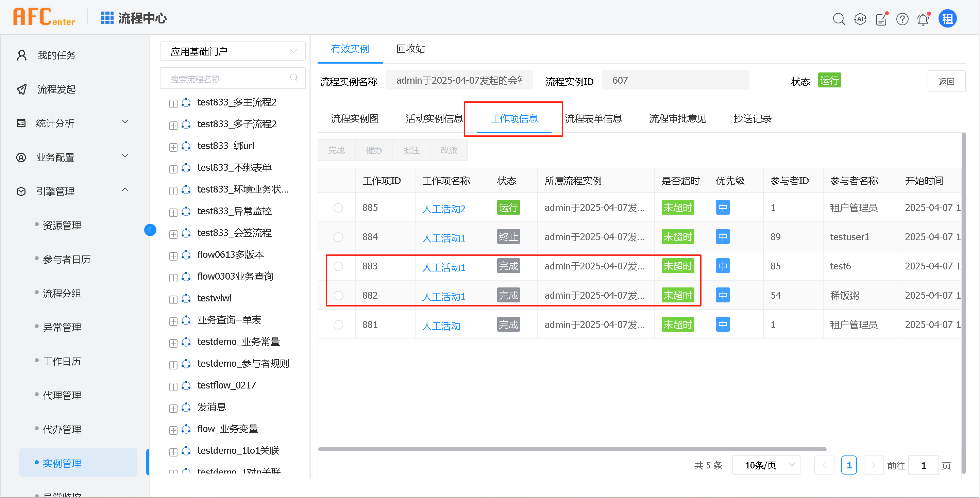Screen dimensions: 980x498
Task: Click the search magnifier icon in header
Action: coord(839,19)
